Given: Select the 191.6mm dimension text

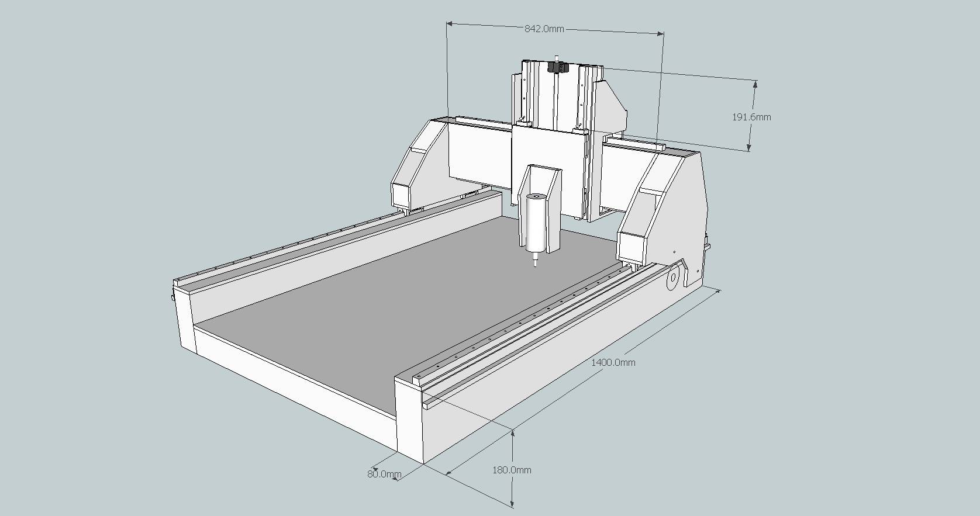Looking at the screenshot, I should (x=751, y=117).
